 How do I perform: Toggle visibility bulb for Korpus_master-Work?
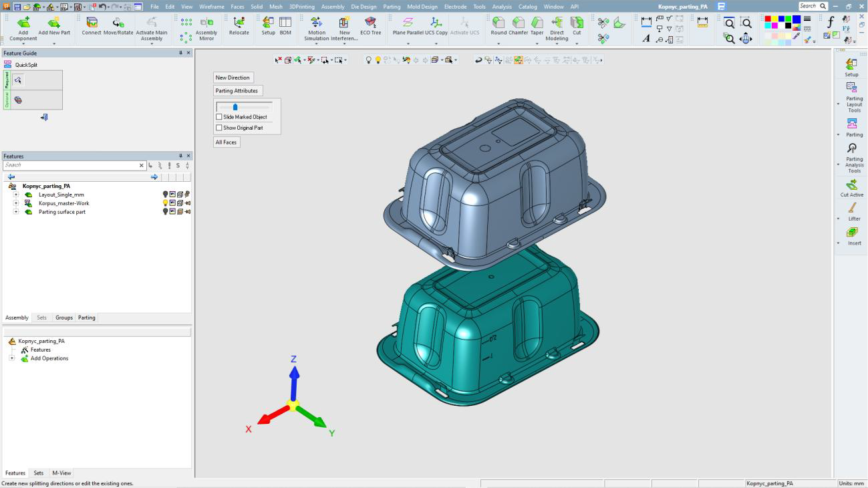(166, 203)
